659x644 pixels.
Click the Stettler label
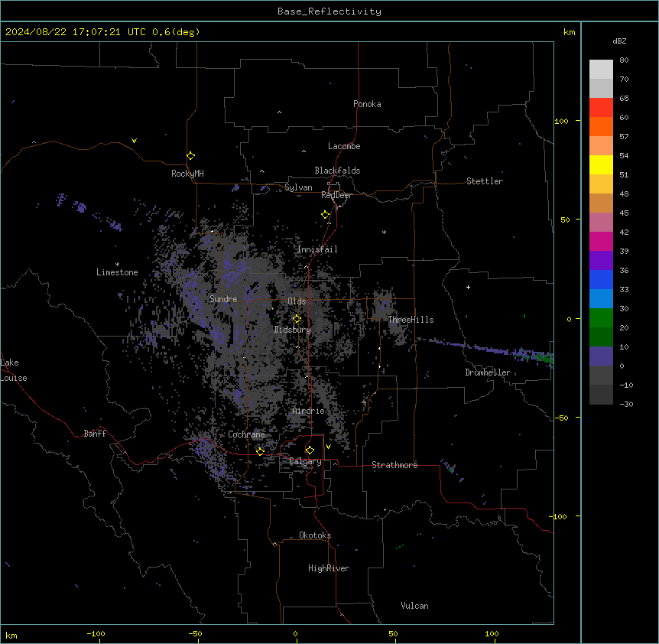[x=485, y=181]
